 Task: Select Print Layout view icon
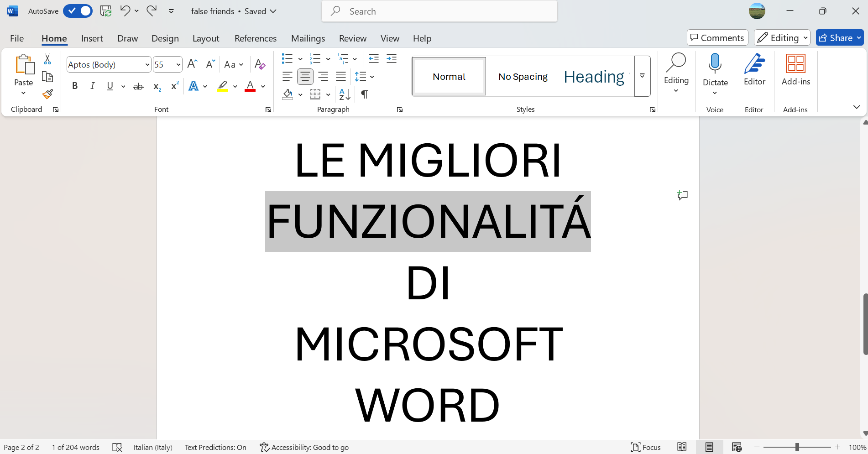coord(709,447)
